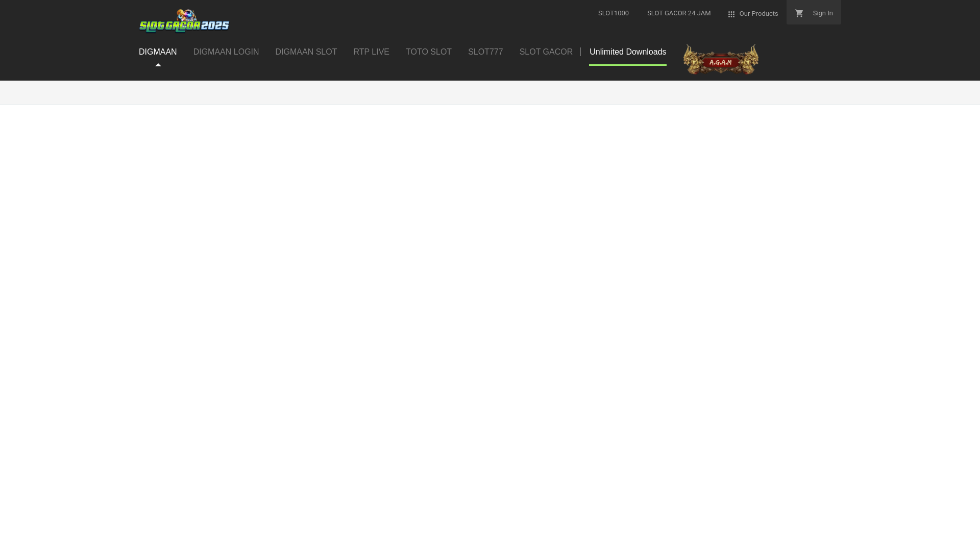Click the Sign In button
The width and height of the screenshot is (980, 551).
click(822, 13)
